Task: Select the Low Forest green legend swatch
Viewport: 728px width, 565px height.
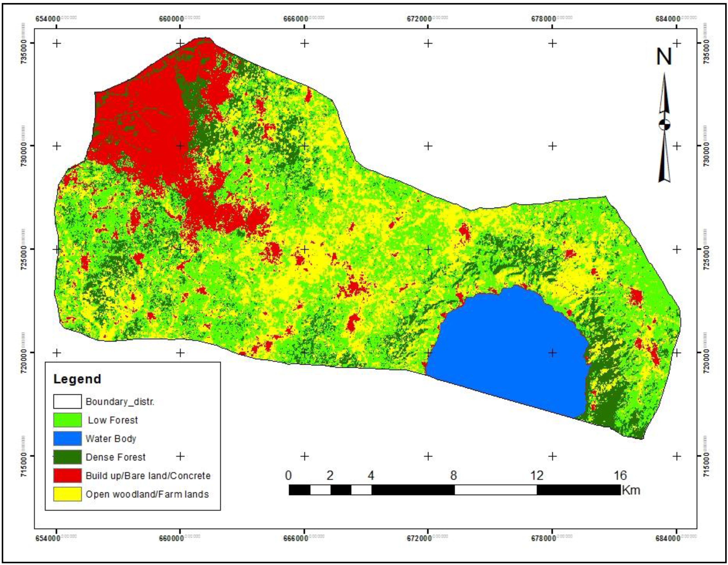Action: [67, 420]
